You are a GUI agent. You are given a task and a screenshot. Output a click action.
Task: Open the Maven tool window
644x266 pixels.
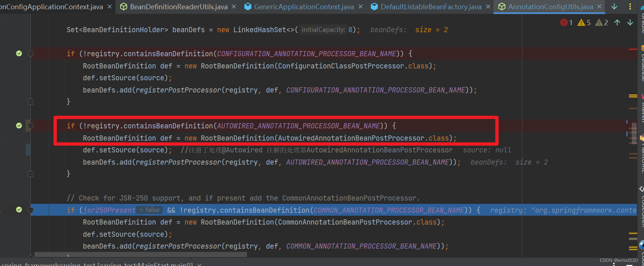pos(642,108)
